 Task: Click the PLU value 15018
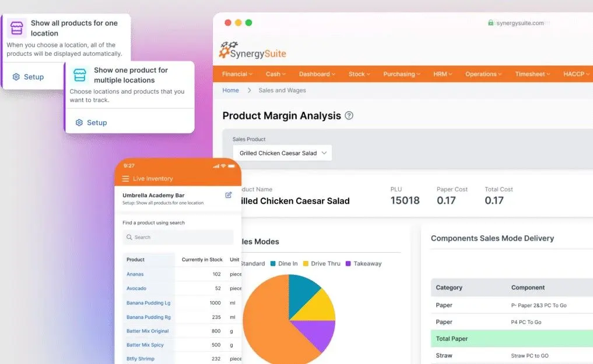[x=405, y=200]
